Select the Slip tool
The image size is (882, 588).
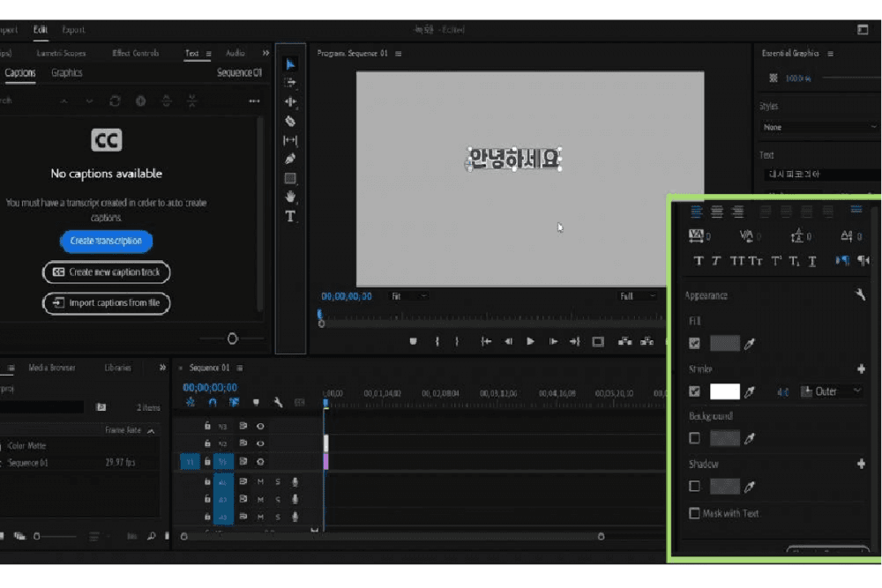coord(290,140)
